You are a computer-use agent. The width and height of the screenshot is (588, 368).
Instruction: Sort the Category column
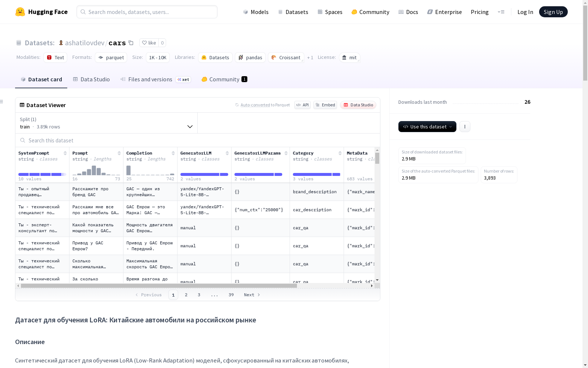(x=340, y=153)
